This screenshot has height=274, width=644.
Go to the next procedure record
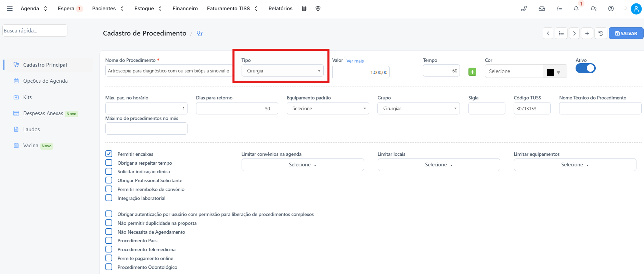574,33
